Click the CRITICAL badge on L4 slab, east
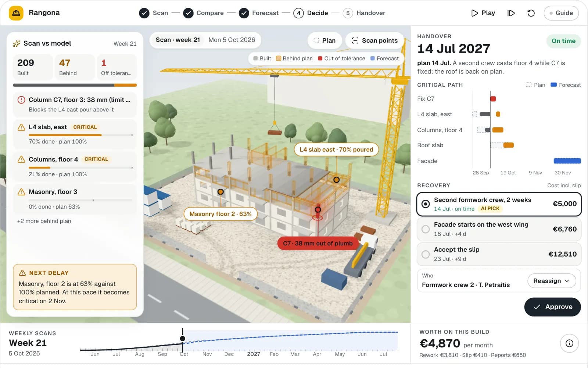Viewport: 588px width, 368px height. tap(85, 127)
